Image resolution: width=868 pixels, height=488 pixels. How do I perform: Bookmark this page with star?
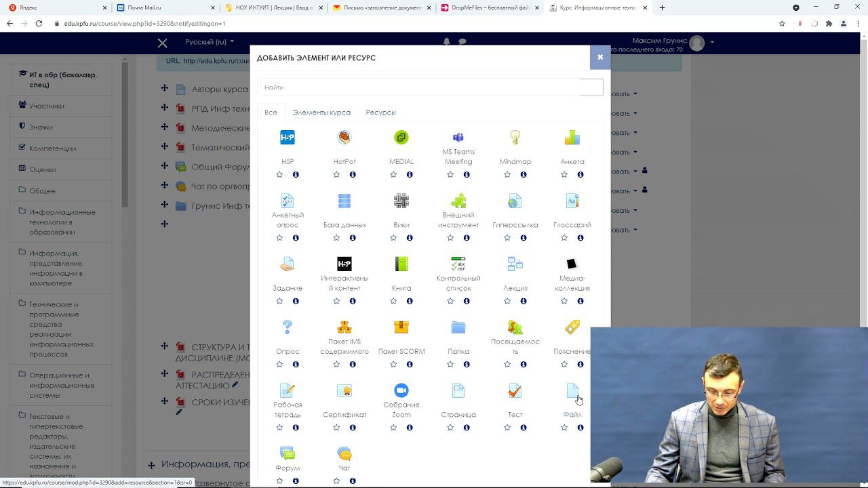click(782, 23)
